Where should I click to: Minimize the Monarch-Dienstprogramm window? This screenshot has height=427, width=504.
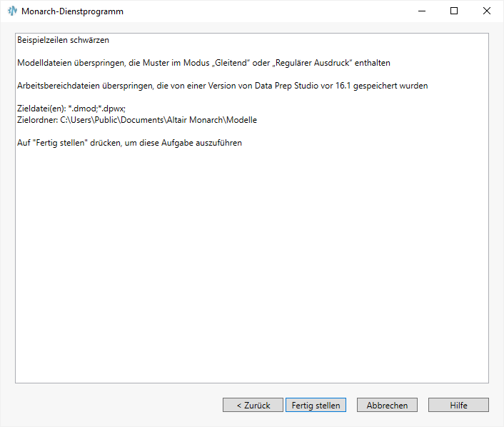point(421,11)
